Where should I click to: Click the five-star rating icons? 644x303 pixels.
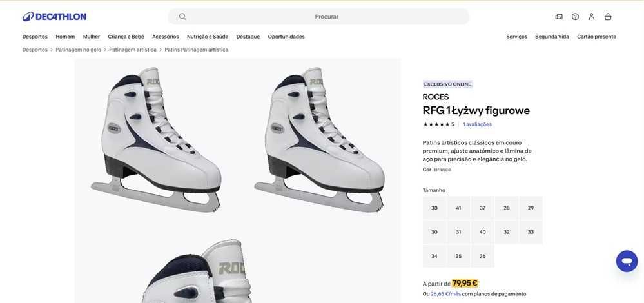436,124
